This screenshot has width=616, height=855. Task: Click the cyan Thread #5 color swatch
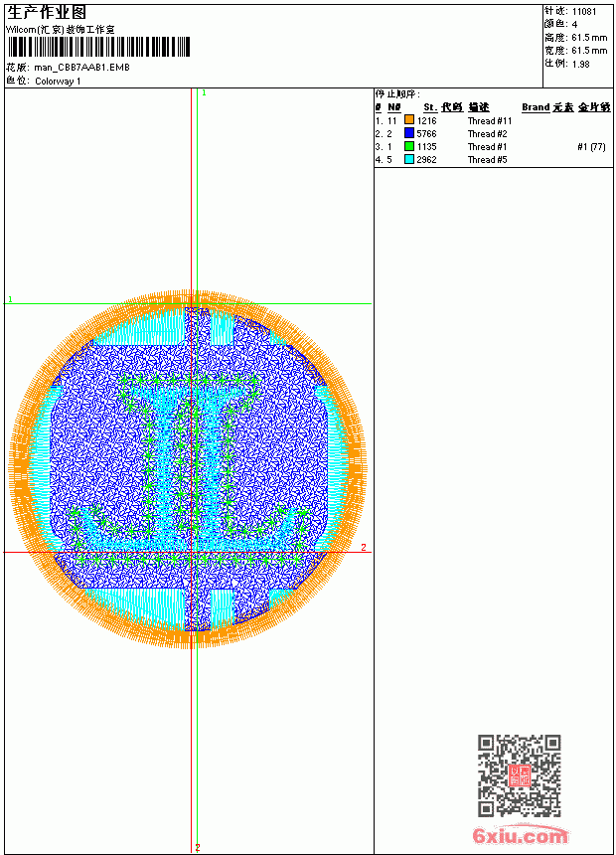coord(409,159)
